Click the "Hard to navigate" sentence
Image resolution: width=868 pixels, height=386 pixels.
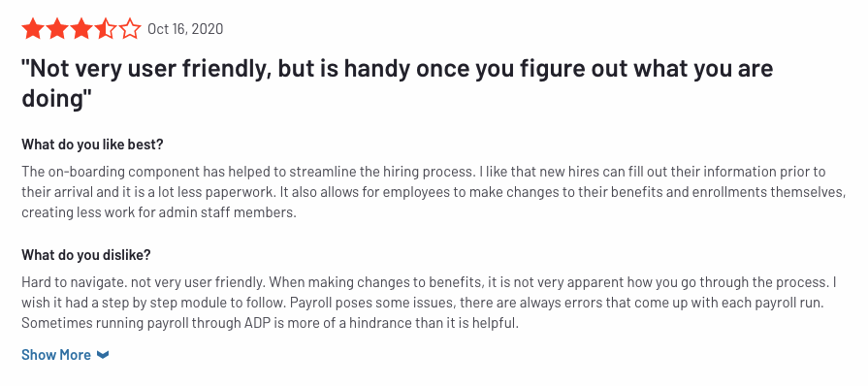(76, 282)
